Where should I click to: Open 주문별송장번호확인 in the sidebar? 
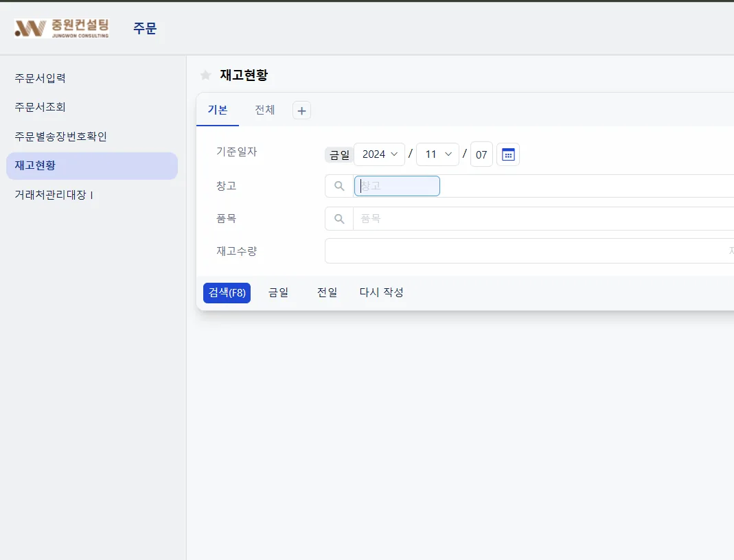[x=61, y=137]
